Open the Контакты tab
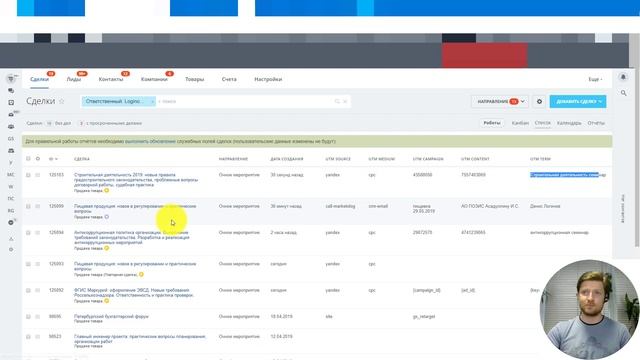This screenshot has width=640, height=360. pyautogui.click(x=111, y=79)
